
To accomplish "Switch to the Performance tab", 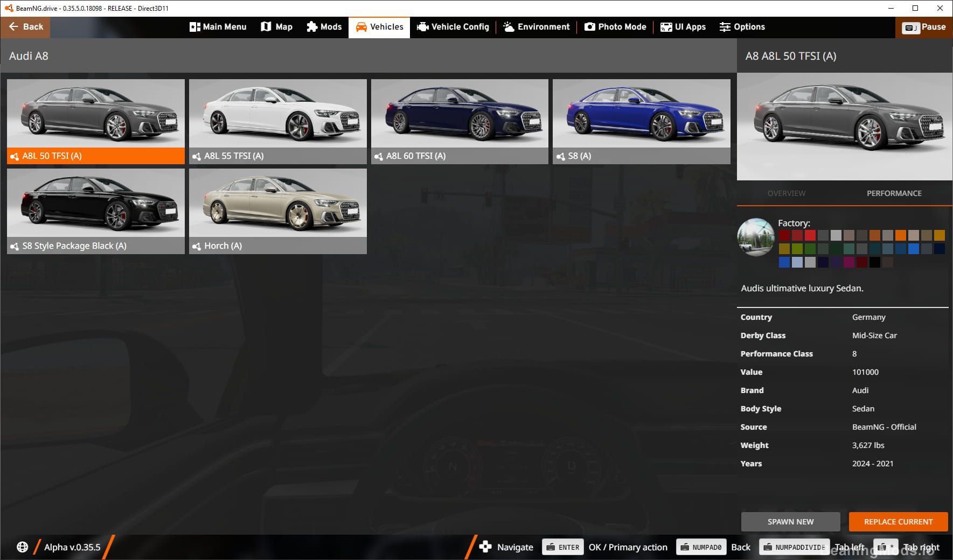I will click(894, 193).
